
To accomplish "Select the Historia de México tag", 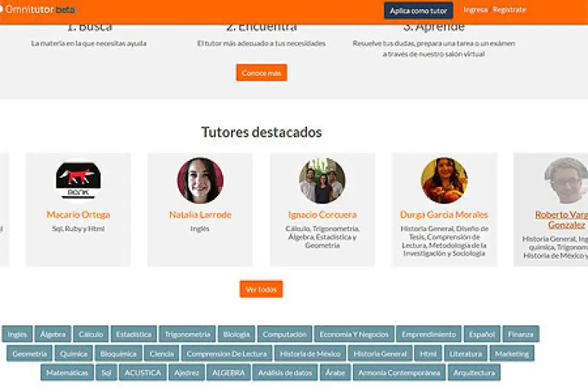I will click(310, 354).
